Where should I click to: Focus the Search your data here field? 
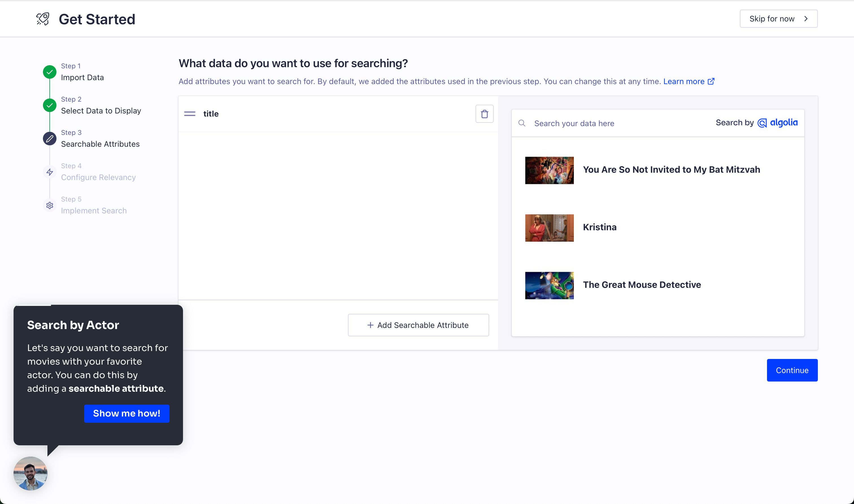[x=612, y=123]
